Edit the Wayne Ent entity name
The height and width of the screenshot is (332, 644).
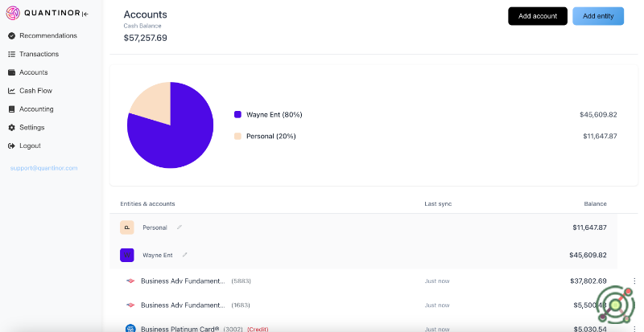184,255
